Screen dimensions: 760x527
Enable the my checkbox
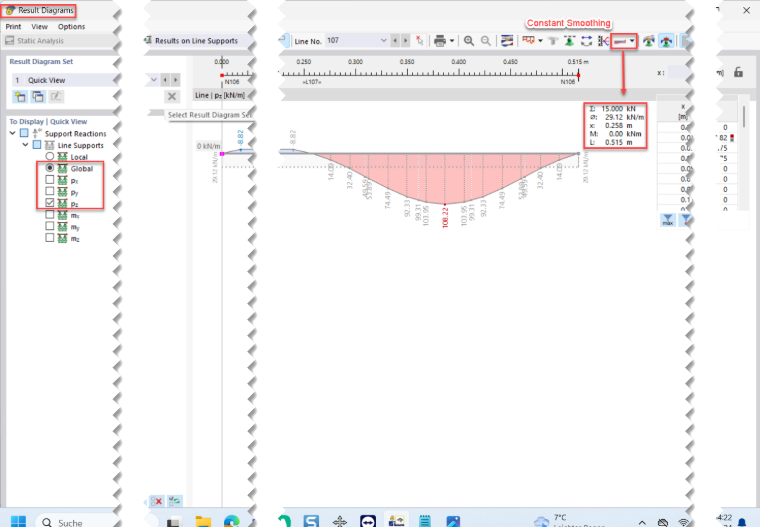pyautogui.click(x=49, y=226)
